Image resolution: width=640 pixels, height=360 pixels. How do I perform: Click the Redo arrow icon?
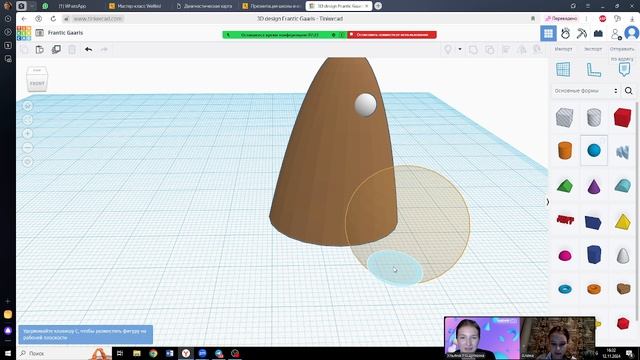[104, 49]
